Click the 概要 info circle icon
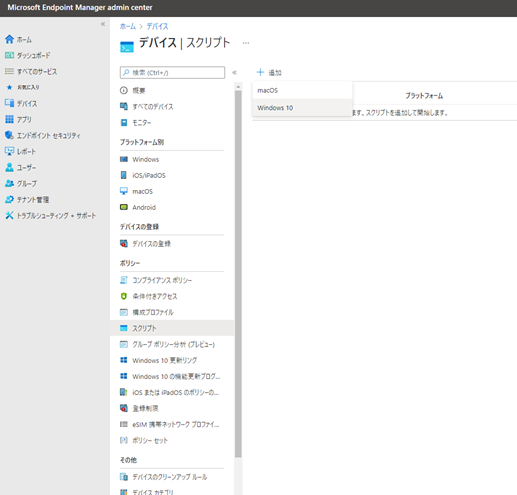 pyautogui.click(x=124, y=90)
